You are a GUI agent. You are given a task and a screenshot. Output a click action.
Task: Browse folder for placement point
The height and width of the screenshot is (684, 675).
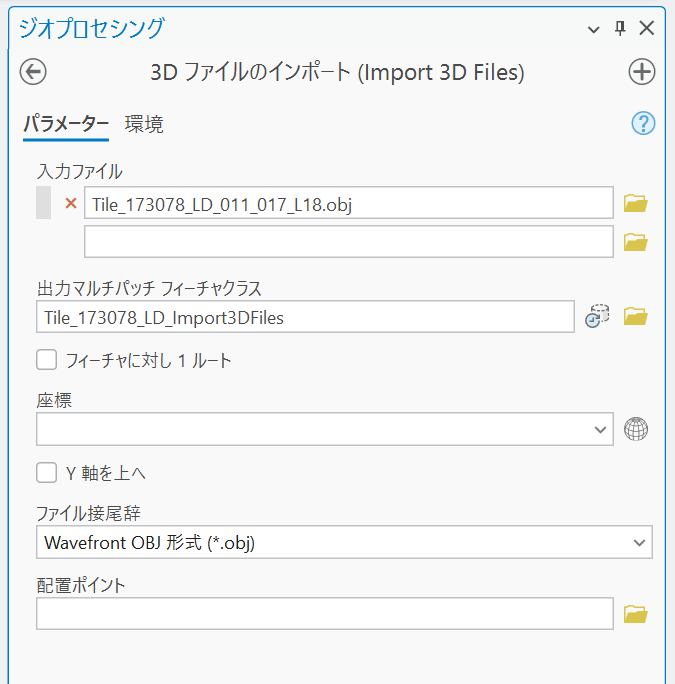(x=635, y=613)
